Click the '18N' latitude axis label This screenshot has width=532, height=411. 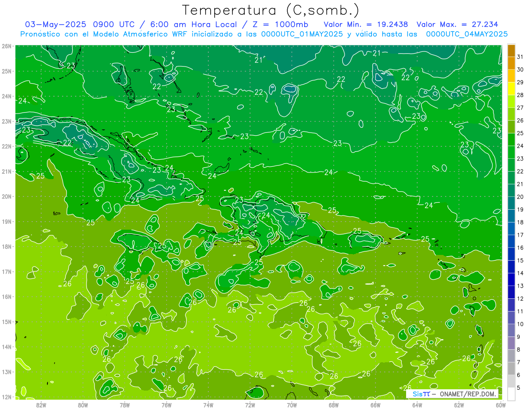pos(7,247)
